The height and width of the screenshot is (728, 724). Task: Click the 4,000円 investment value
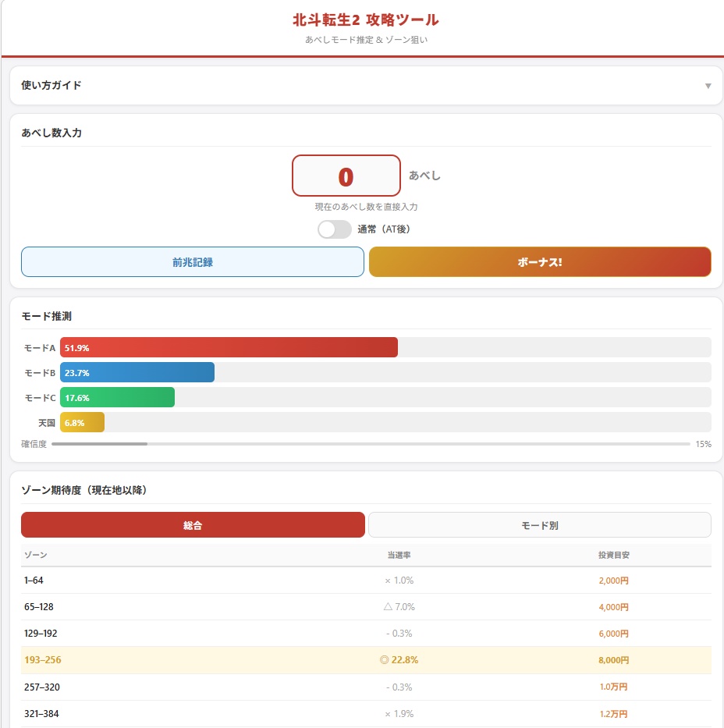click(613, 607)
